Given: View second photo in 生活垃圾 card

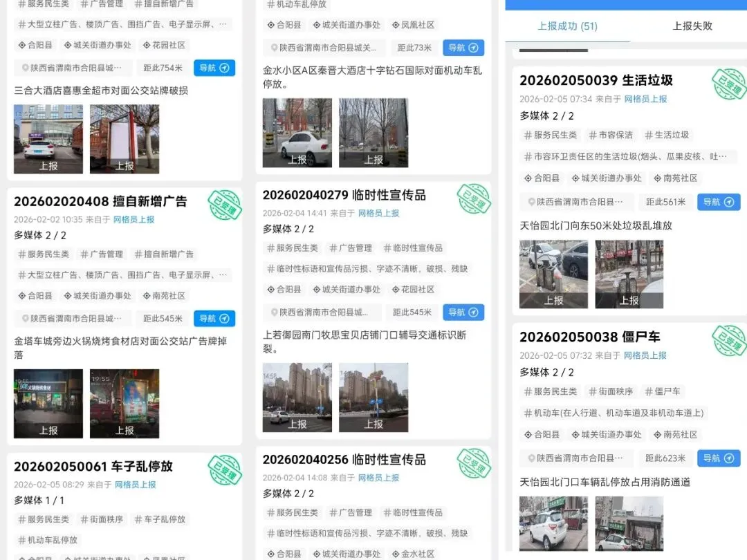Looking at the screenshot, I should click(x=629, y=274).
